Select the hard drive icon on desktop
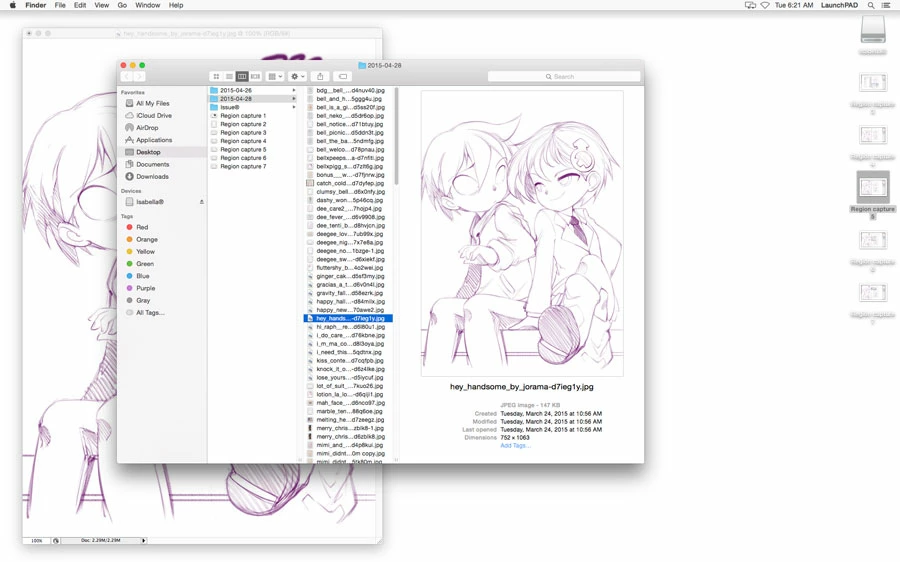The image size is (900, 562). [x=873, y=29]
